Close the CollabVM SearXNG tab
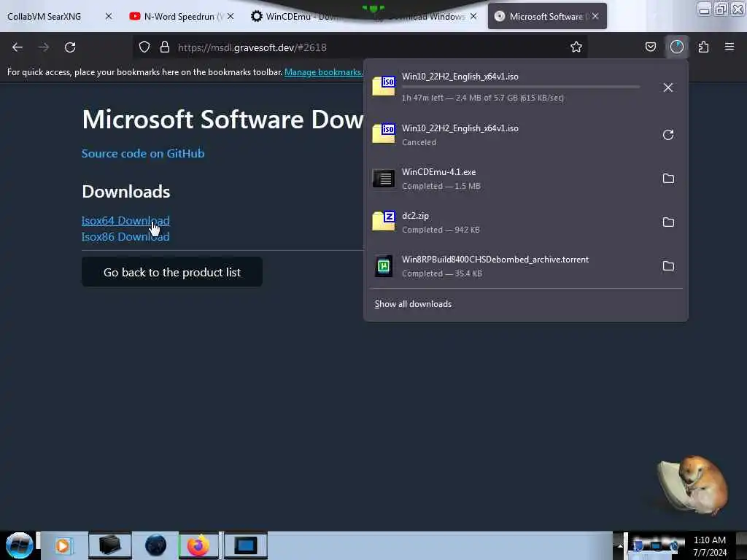The height and width of the screenshot is (560, 747). pyautogui.click(x=108, y=16)
